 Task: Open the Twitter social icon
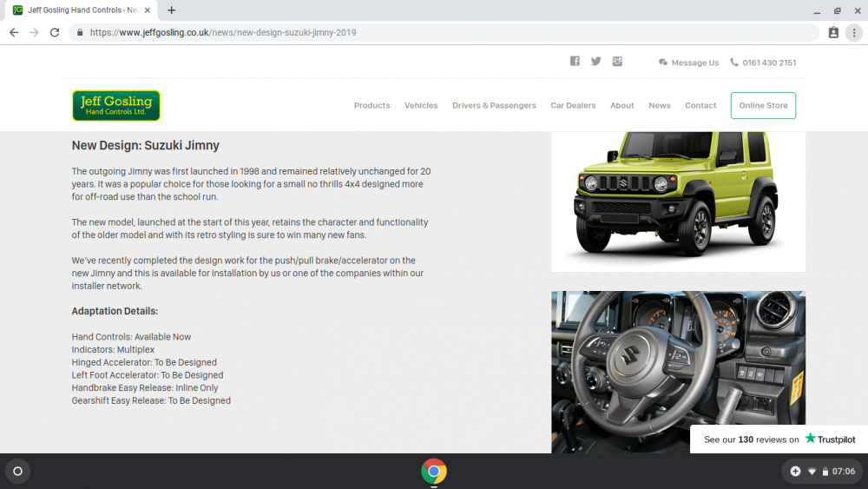595,61
